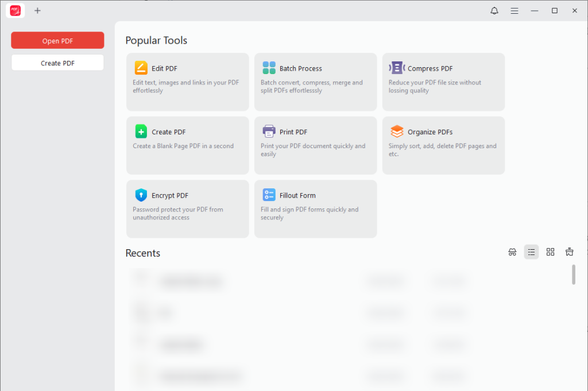
Task: Click the Open PDF button
Action: pyautogui.click(x=57, y=41)
